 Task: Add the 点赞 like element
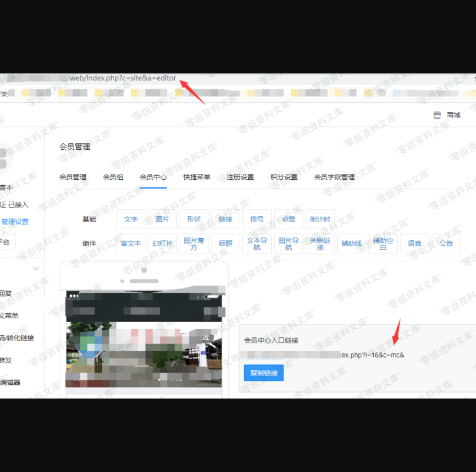click(x=288, y=219)
